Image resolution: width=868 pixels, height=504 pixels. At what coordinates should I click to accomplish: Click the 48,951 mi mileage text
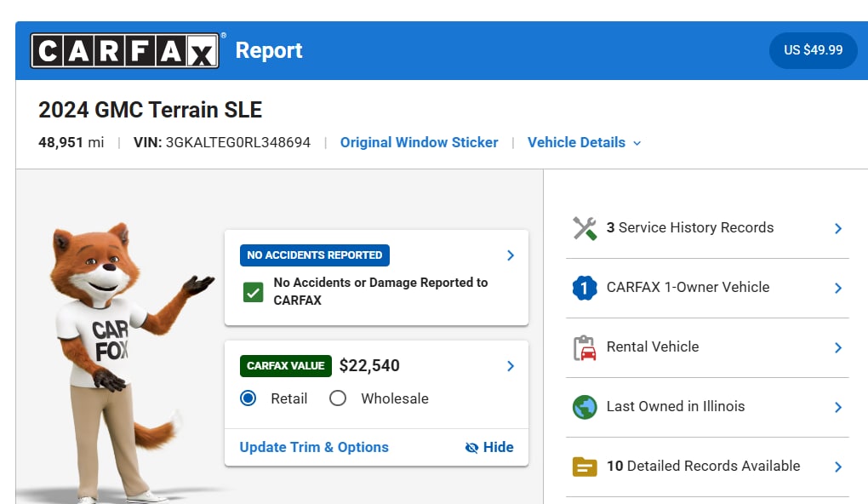pos(71,142)
